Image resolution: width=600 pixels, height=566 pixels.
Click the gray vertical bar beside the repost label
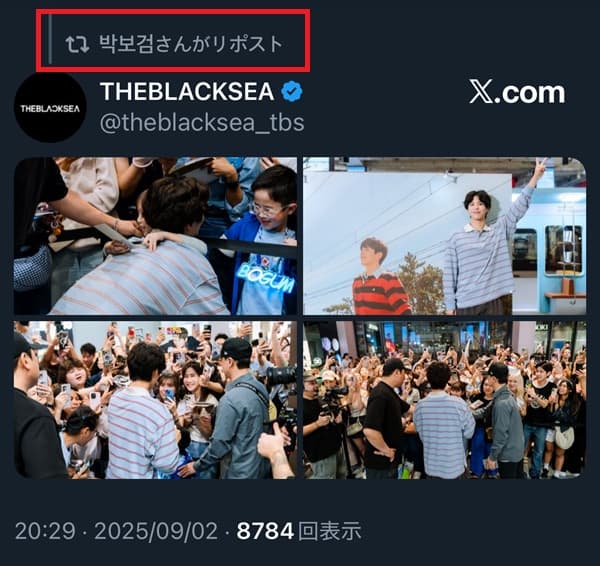(x=50, y=38)
